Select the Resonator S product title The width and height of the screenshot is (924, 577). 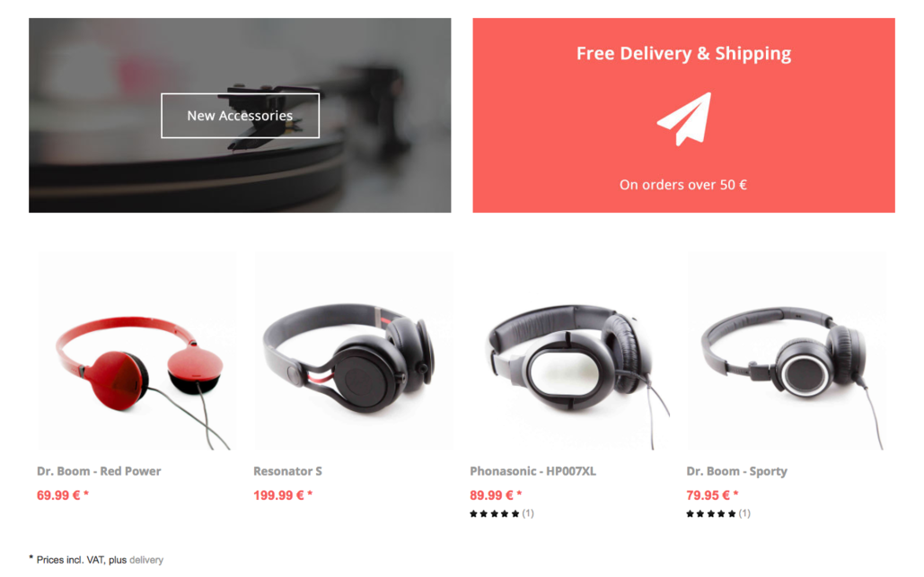[x=287, y=471]
